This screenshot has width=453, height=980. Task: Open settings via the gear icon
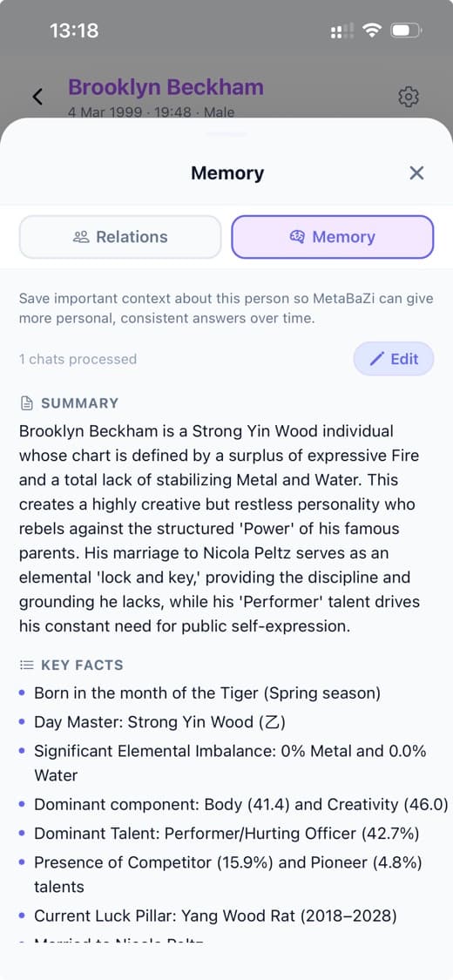click(408, 96)
